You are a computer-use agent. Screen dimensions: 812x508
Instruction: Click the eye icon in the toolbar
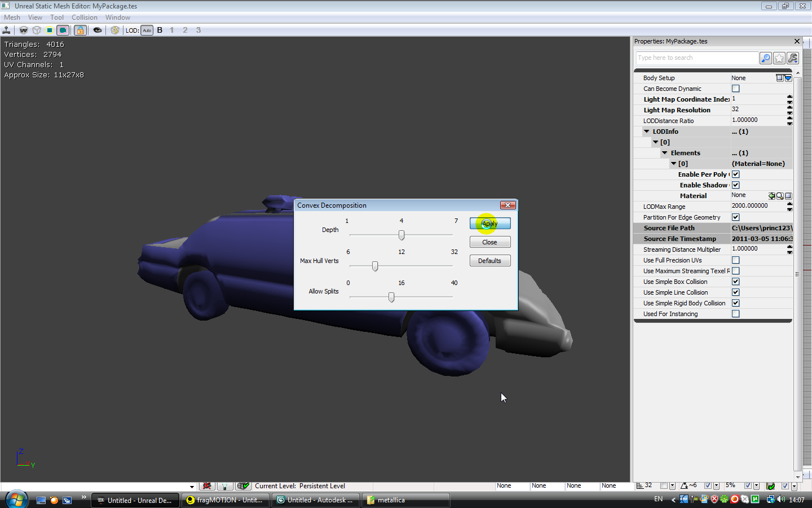pyautogui.click(x=98, y=30)
